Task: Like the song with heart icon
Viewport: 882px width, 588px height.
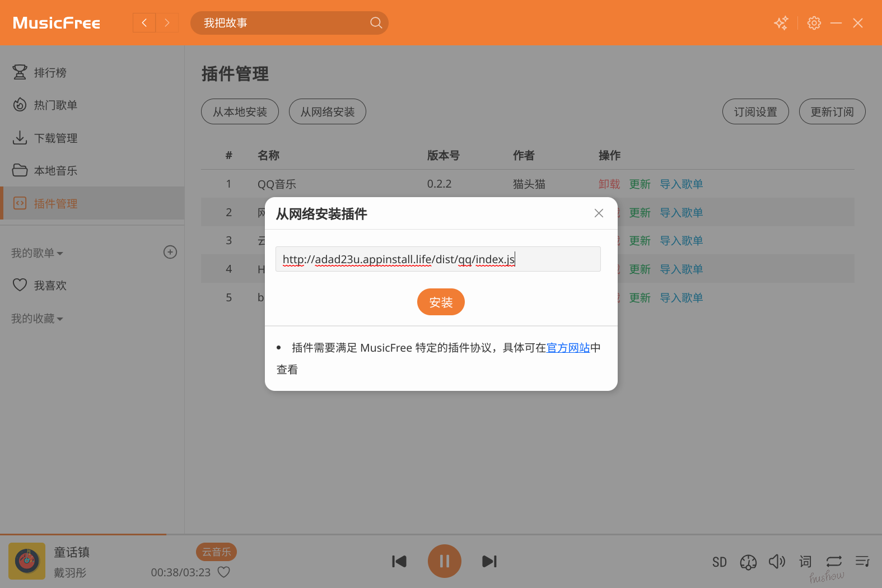Action: coord(224,572)
